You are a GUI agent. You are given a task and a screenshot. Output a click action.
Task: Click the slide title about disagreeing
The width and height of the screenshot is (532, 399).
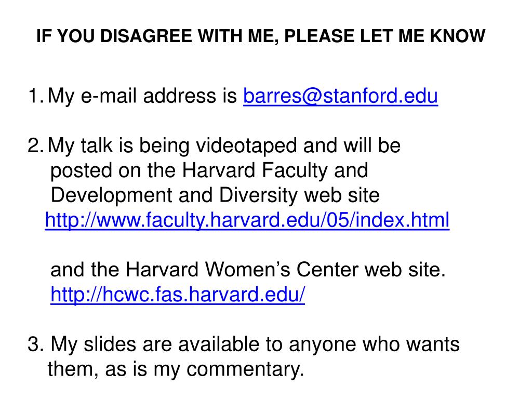point(261,36)
